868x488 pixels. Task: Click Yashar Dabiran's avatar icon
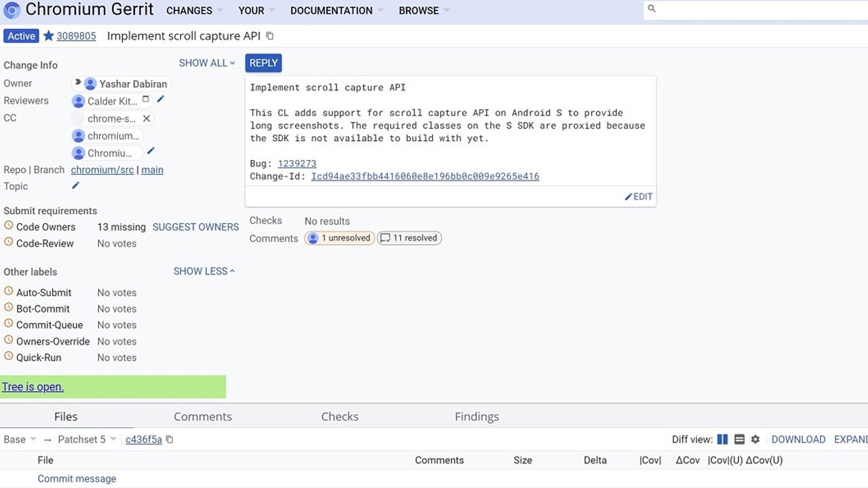pyautogui.click(x=90, y=84)
